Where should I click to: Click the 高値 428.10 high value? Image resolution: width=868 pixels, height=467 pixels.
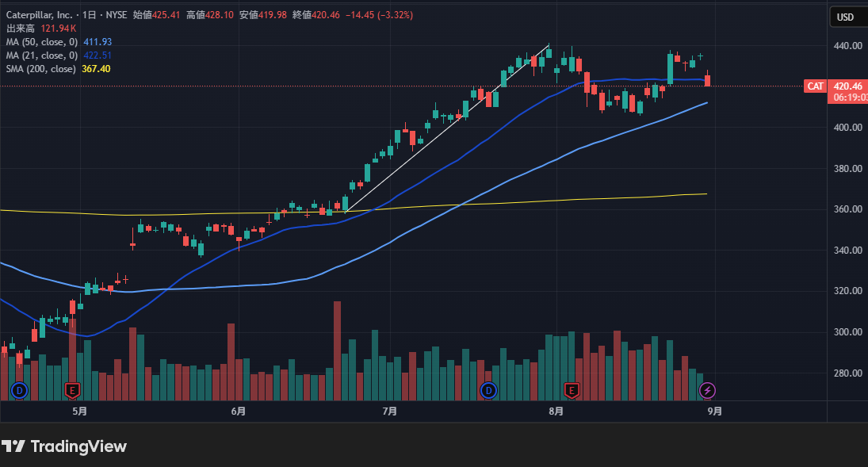[210, 15]
